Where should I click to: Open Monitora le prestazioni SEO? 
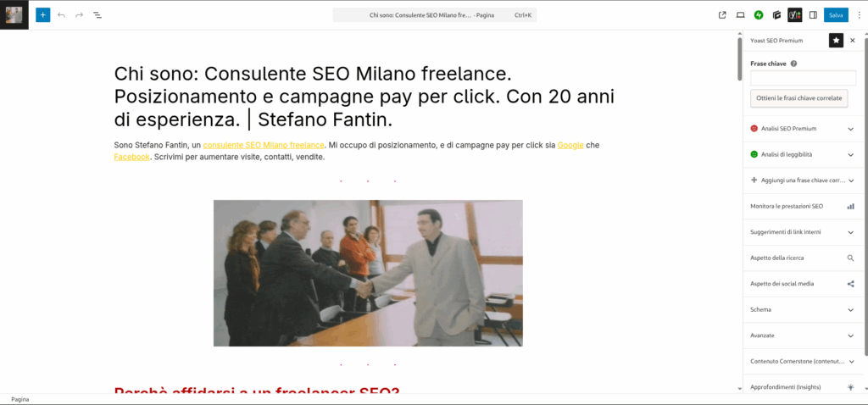802,207
